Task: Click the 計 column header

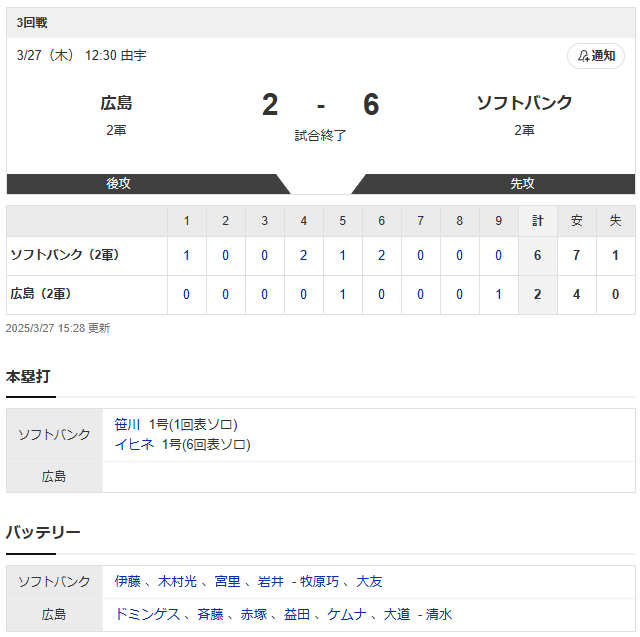Action: tap(538, 221)
